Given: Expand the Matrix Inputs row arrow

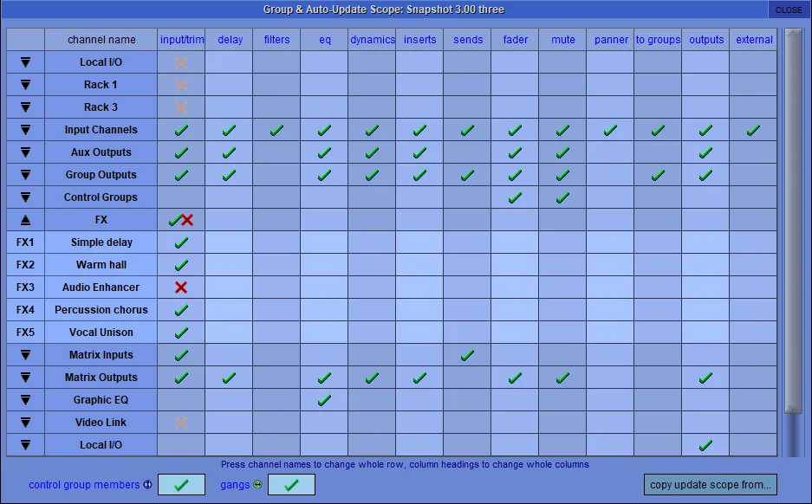Looking at the screenshot, I should click(x=25, y=355).
